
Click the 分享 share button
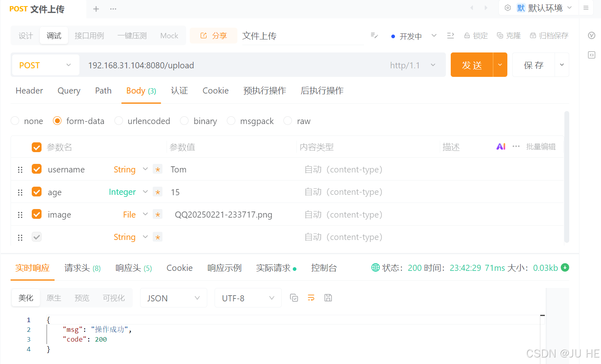[214, 36]
